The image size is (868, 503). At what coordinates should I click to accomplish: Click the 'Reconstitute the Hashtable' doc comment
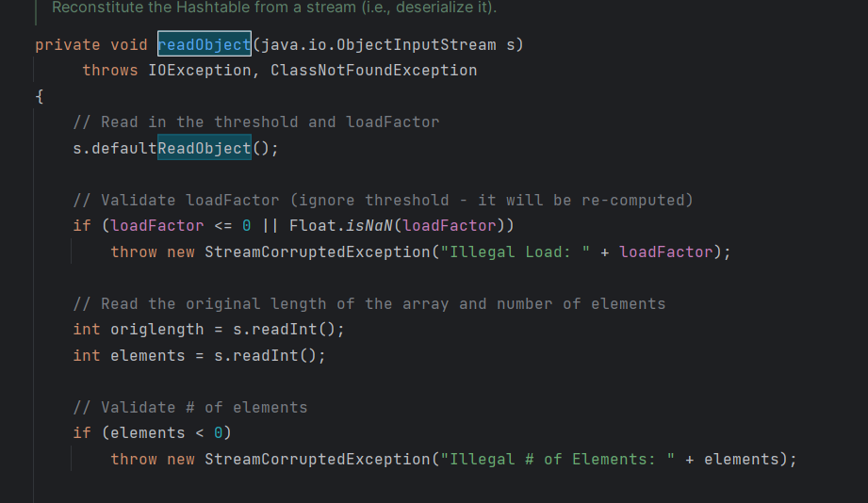[274, 8]
